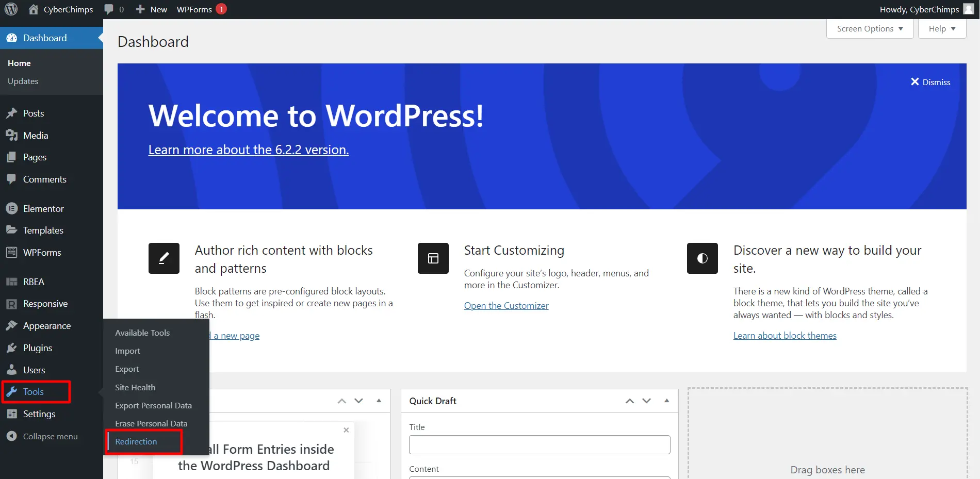Click the WPForms sidebar icon
Image resolution: width=980 pixels, height=479 pixels.
[x=12, y=253]
